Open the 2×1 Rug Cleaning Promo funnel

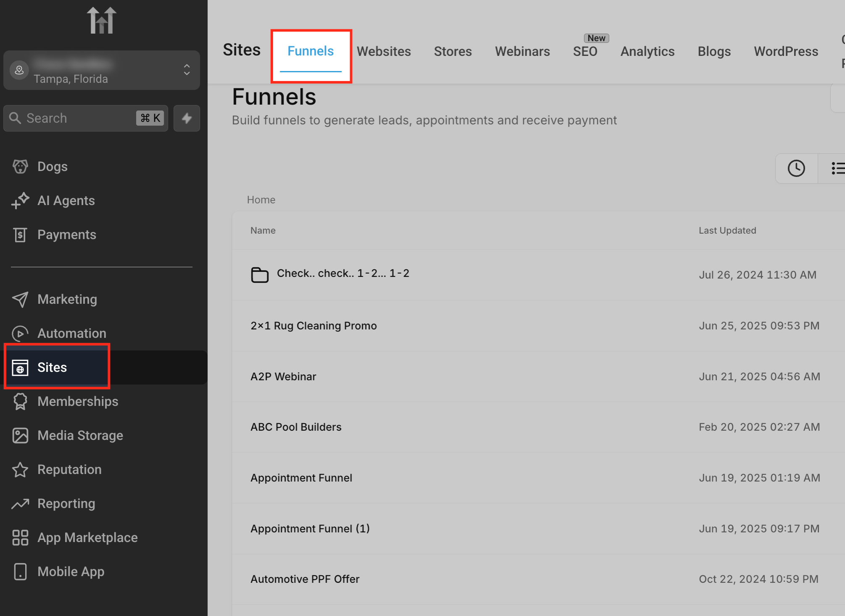[313, 326]
